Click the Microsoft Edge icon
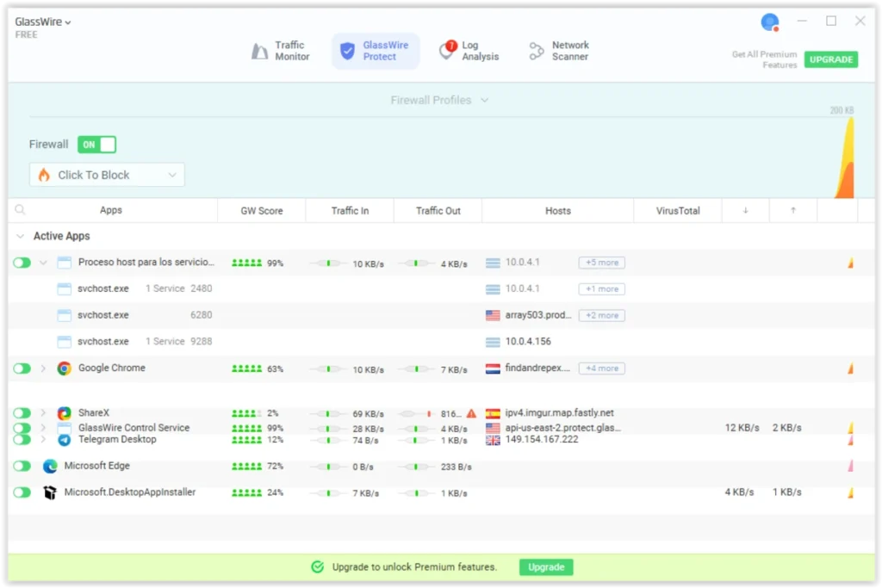This screenshot has height=588, width=882. (x=50, y=467)
